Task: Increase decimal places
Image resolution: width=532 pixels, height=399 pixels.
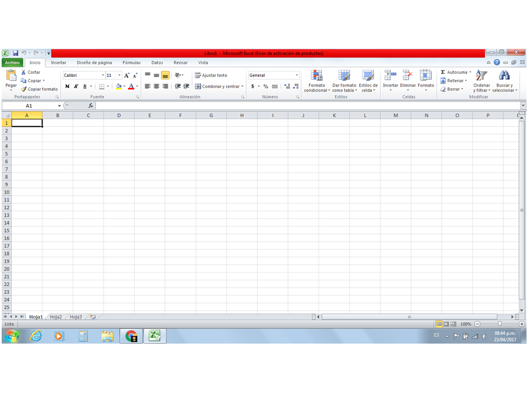Action: [x=287, y=86]
